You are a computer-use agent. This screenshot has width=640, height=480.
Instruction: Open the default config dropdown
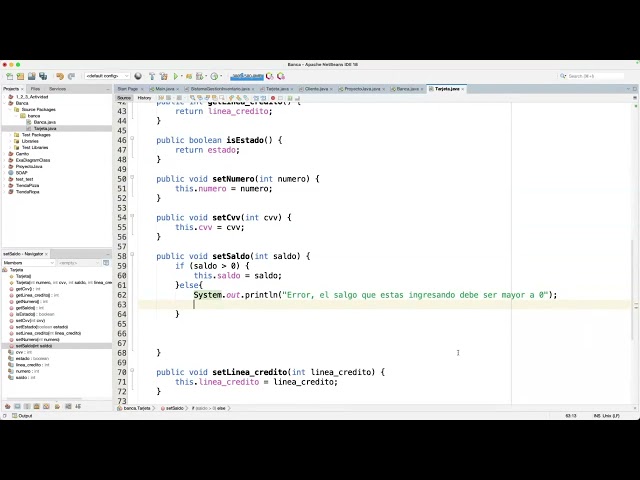(x=107, y=76)
